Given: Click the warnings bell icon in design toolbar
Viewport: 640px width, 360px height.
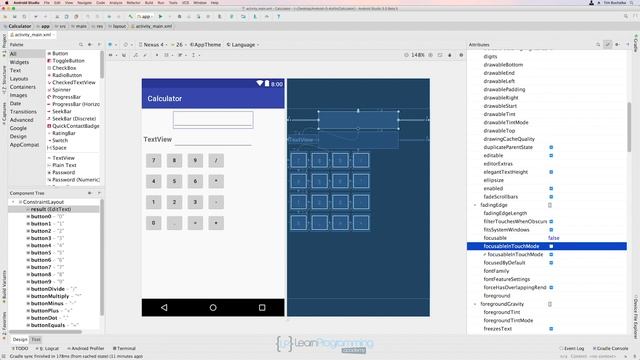Looking at the screenshot, I should (x=450, y=55).
